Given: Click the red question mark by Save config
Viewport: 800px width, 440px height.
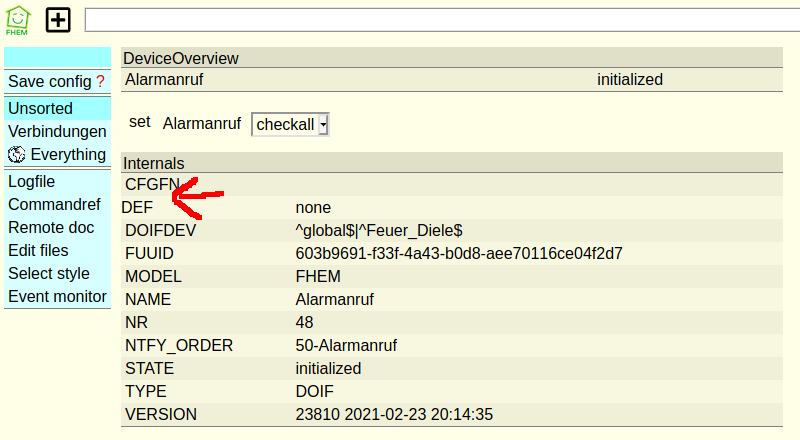Looking at the screenshot, I should (100, 81).
